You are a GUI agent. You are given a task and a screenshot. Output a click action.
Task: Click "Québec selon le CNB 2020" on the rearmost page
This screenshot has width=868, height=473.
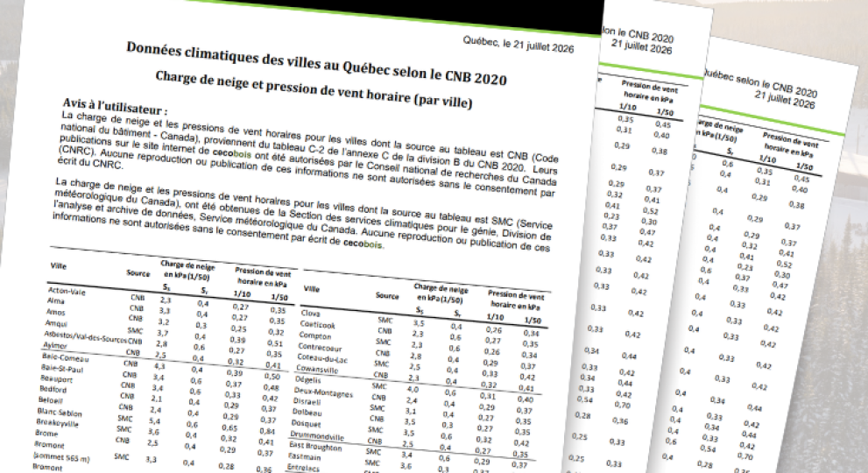[759, 82]
